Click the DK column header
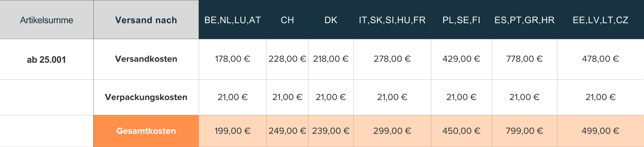This screenshot has height=147, width=644. pyautogui.click(x=331, y=20)
